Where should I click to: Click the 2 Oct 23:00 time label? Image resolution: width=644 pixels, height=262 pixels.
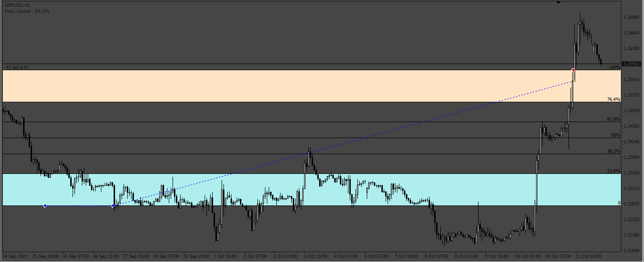(286, 256)
